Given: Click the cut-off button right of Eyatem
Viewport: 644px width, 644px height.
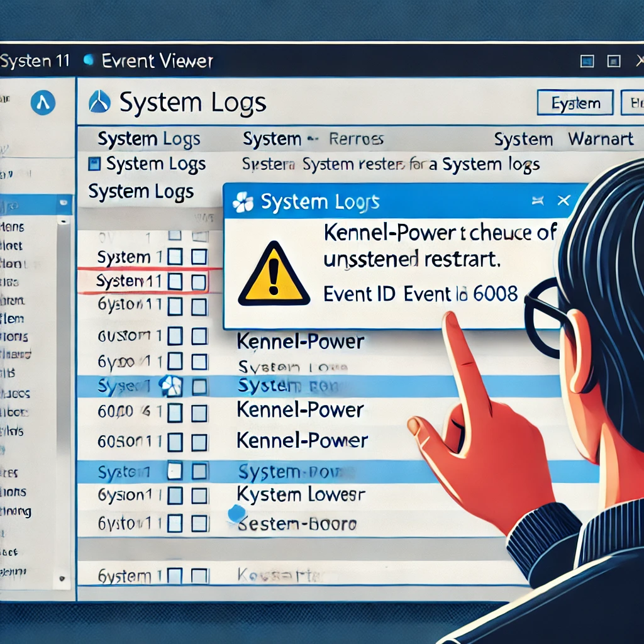Looking at the screenshot, I should pos(633,103).
